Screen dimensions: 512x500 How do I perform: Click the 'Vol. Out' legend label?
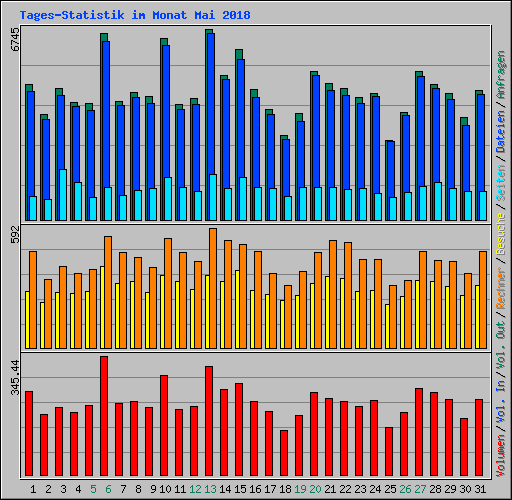[501, 345]
